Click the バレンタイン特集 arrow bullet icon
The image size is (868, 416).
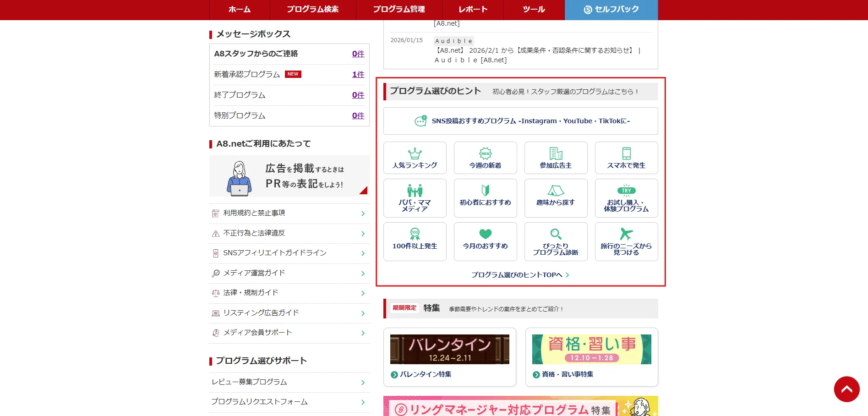[394, 375]
